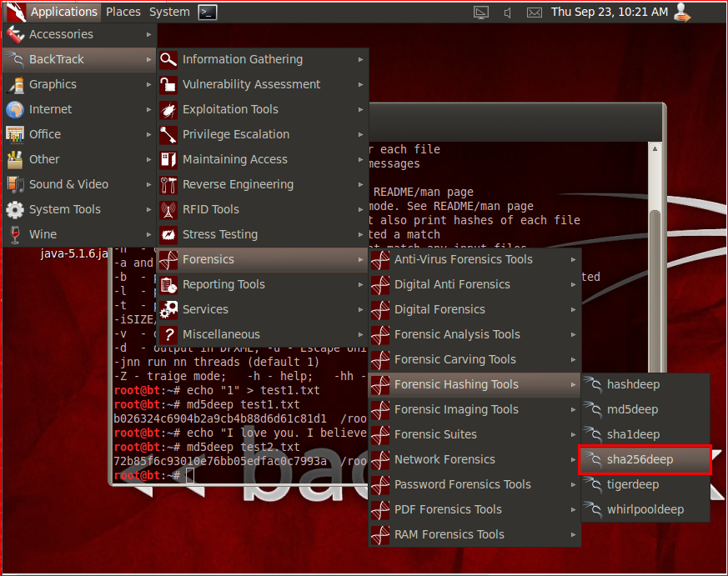The width and height of the screenshot is (728, 576).
Task: Expand the Miscellaneous submenu arrow
Action: [361, 334]
